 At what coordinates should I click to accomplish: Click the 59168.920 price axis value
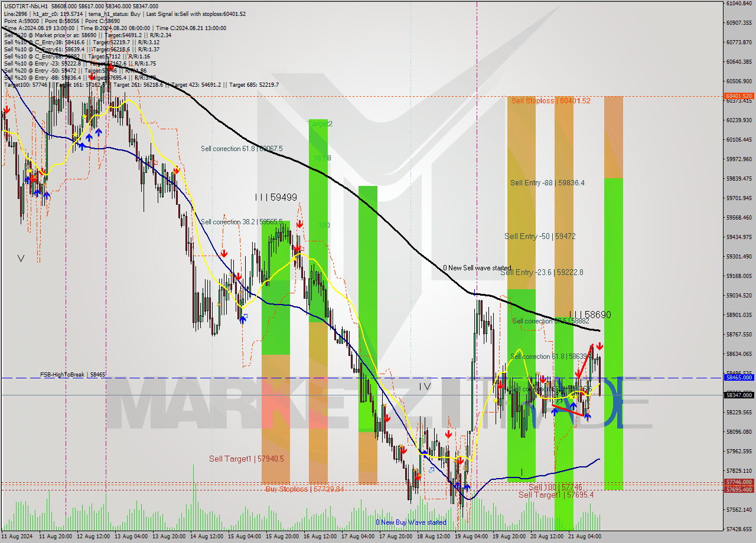[x=738, y=276]
